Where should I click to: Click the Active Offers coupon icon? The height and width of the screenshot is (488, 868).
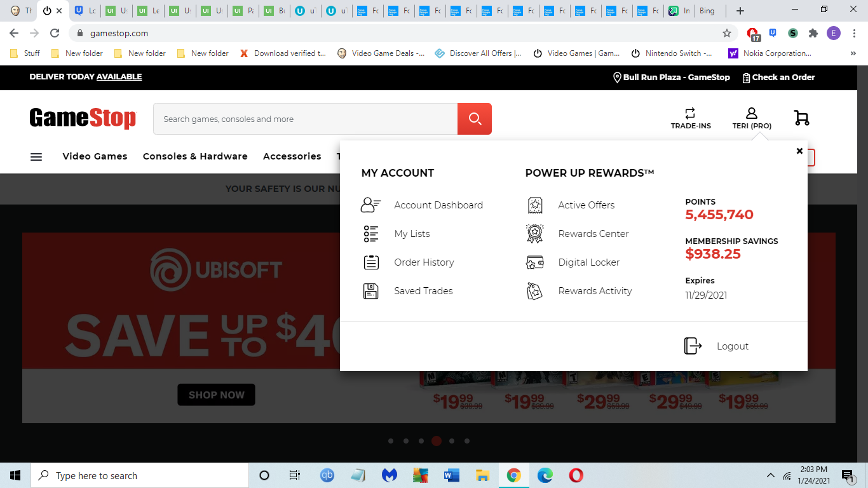[x=535, y=205]
